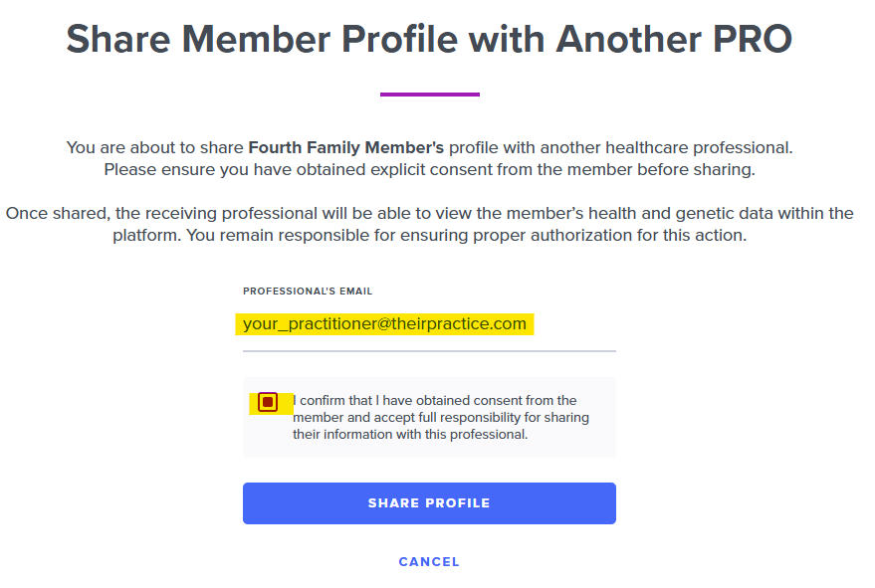Tick the consent confirmation checkbox

point(267,402)
